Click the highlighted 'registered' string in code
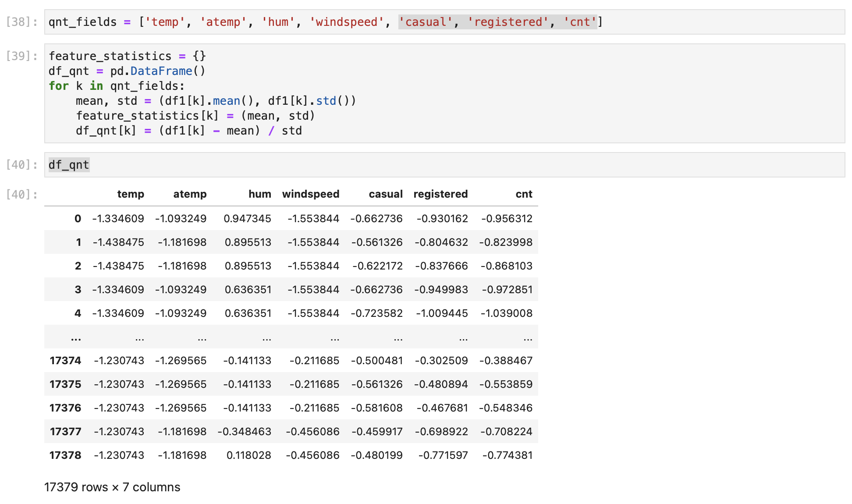Screen dimensions: 852x504 point(508,22)
